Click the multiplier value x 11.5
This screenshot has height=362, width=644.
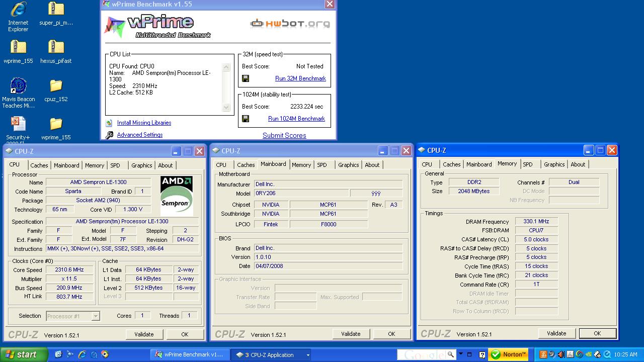click(x=69, y=279)
